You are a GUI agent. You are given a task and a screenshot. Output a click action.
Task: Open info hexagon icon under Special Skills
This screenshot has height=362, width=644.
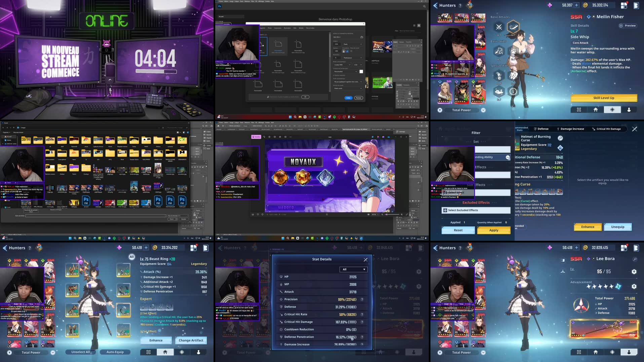point(513,91)
